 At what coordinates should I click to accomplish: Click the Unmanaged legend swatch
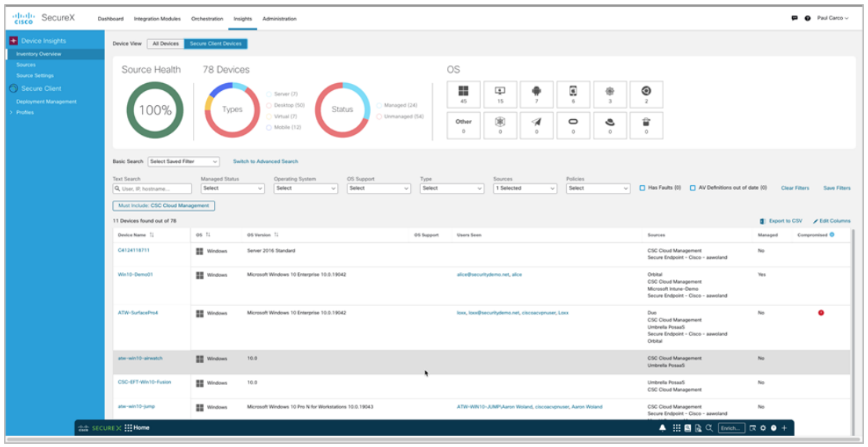[x=379, y=117]
